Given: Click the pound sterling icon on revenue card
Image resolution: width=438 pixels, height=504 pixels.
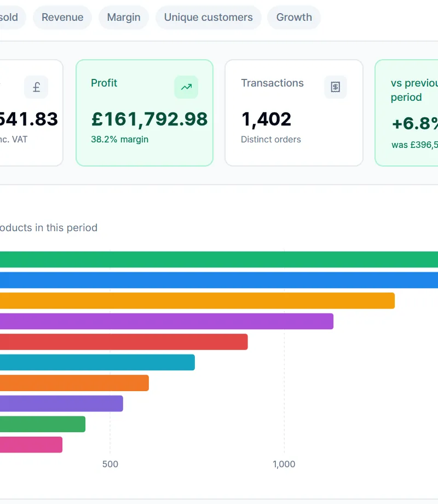Looking at the screenshot, I should [36, 87].
